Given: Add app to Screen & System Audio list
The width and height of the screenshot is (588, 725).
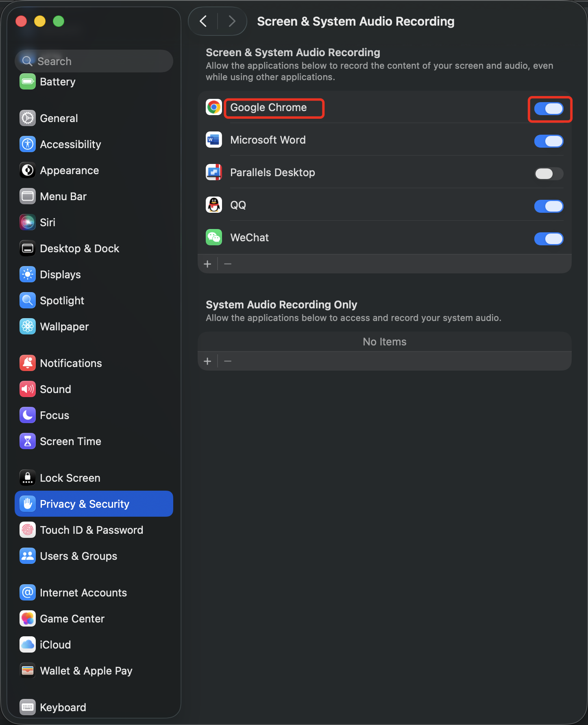Looking at the screenshot, I should pyautogui.click(x=207, y=264).
